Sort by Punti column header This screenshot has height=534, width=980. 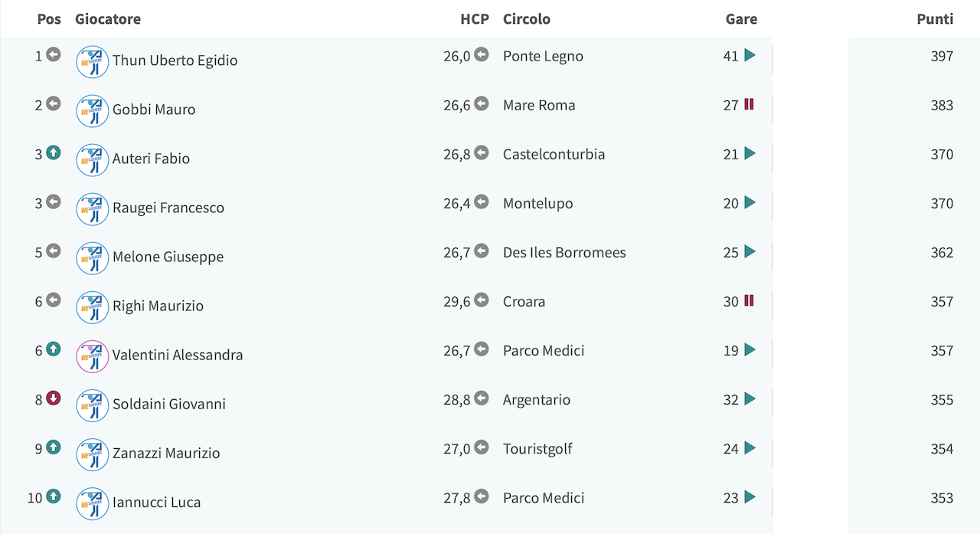click(935, 19)
